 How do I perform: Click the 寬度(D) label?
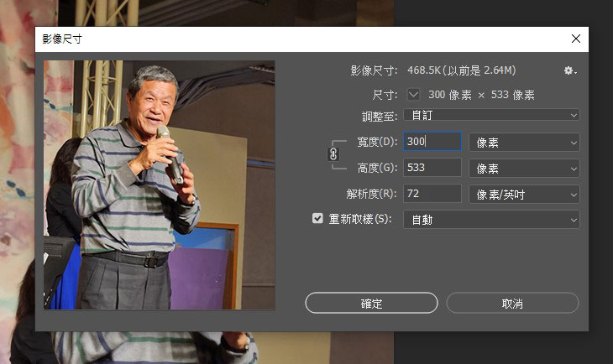[x=377, y=142]
